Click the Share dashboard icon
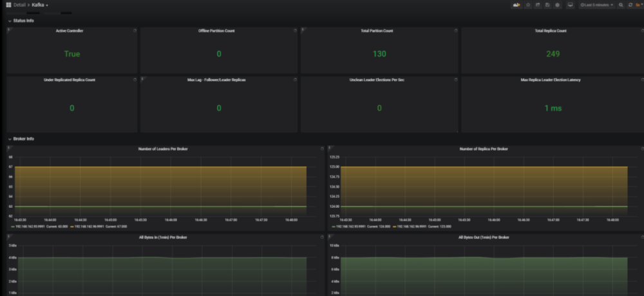 pyautogui.click(x=538, y=5)
